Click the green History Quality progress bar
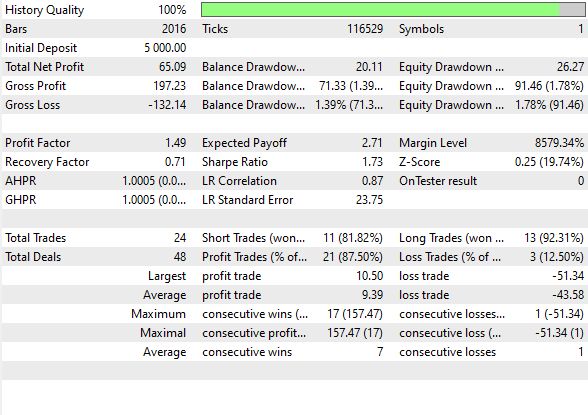Viewport: 588px width, 415px height. pos(393,10)
